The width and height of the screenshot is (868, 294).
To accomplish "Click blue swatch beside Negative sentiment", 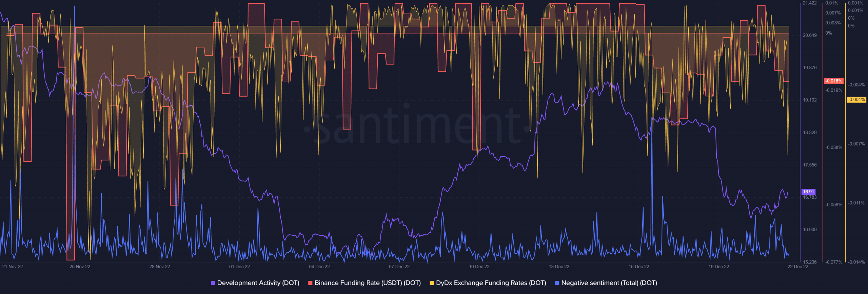I will coord(557,283).
